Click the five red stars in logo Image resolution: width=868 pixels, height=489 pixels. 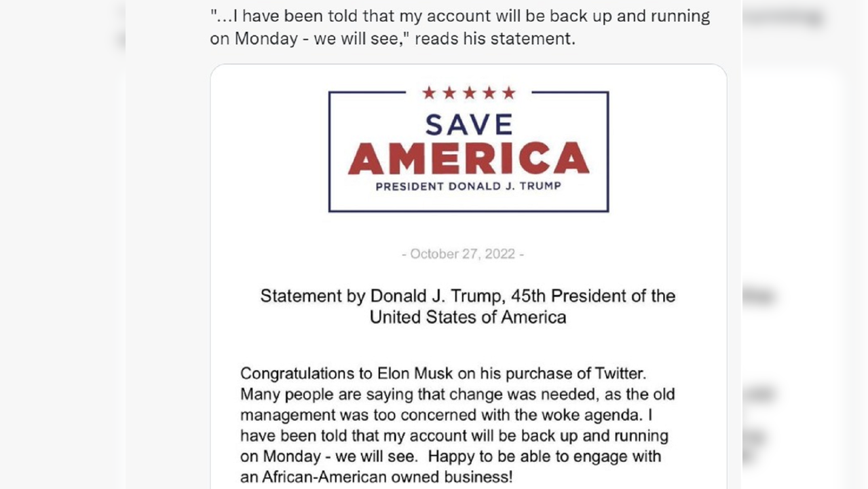[468, 93]
